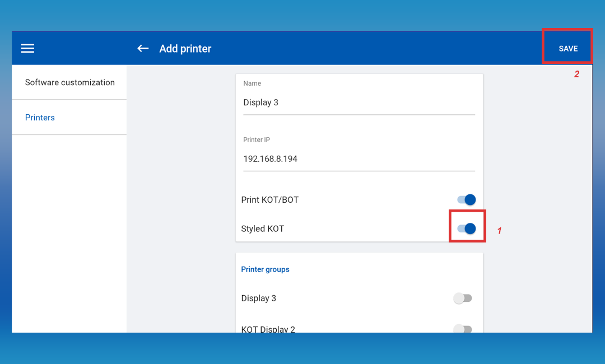The image size is (605, 364).
Task: Click the small Printer IP label text
Action: click(x=257, y=140)
